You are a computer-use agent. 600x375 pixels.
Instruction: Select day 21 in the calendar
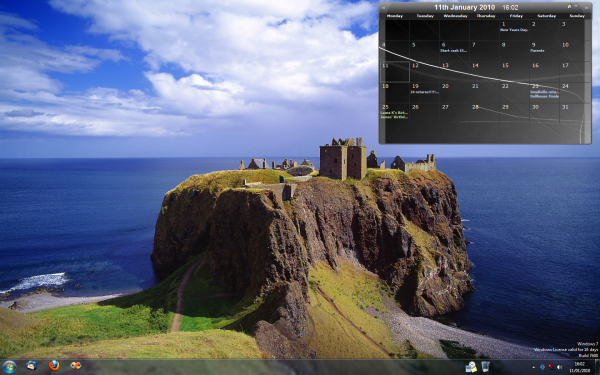484,93
